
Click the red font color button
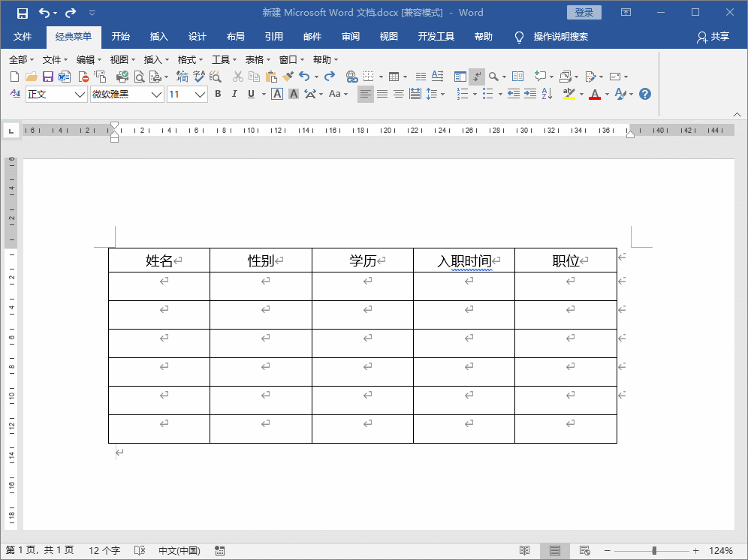[x=594, y=94]
